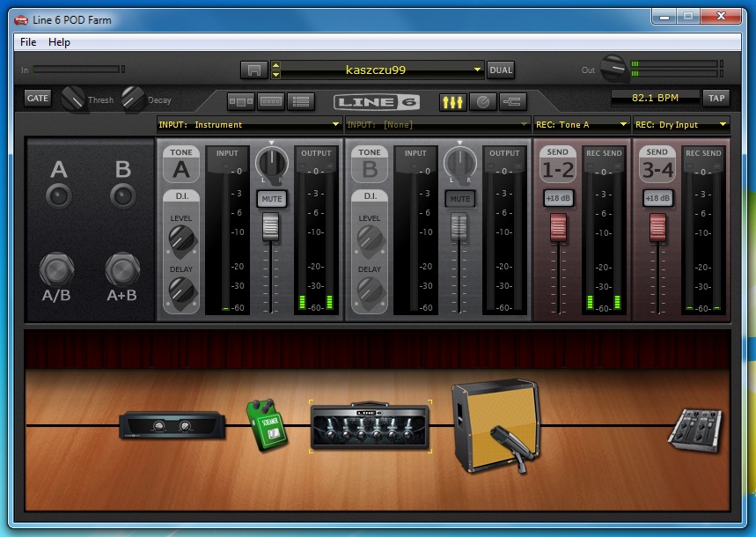
Task: Click the save preset disk icon
Action: tap(254, 70)
